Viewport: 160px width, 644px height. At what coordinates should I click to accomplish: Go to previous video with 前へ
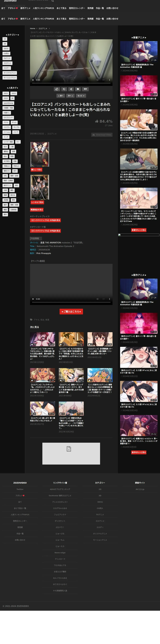(x=61, y=96)
